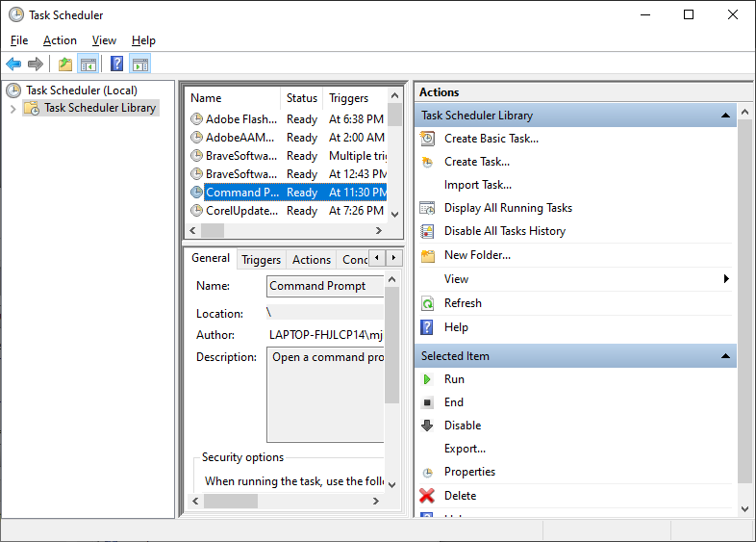Click the blue Back arrow in toolbar
Image resolution: width=756 pixels, height=542 pixels.
coord(13,65)
